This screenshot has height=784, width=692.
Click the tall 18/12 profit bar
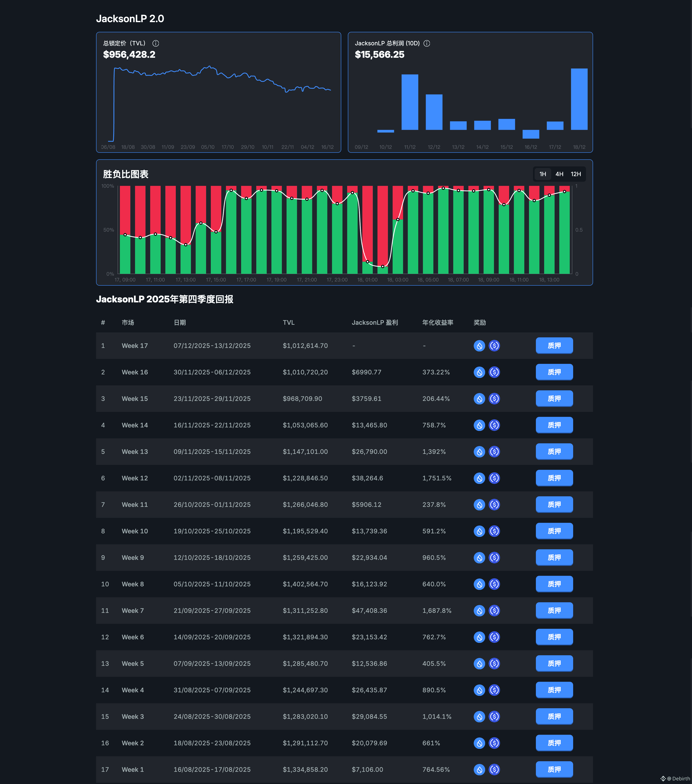click(x=579, y=99)
